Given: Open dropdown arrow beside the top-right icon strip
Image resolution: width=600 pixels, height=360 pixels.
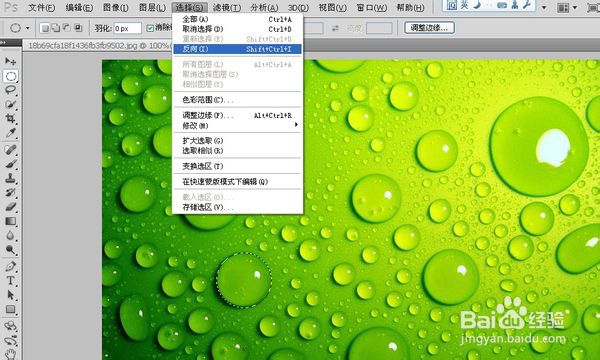Looking at the screenshot, I should [x=544, y=7].
